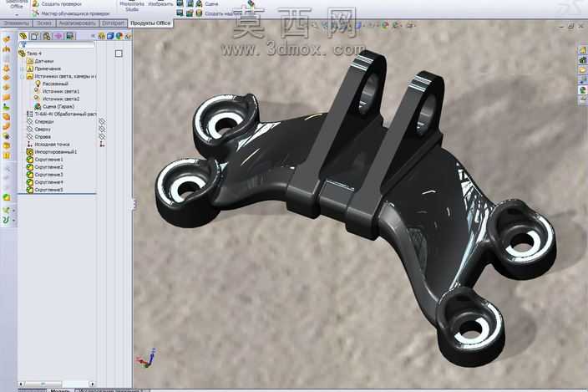Click the Мастер обучающихся проверок button label
The height and width of the screenshot is (392, 588).
(75, 13)
